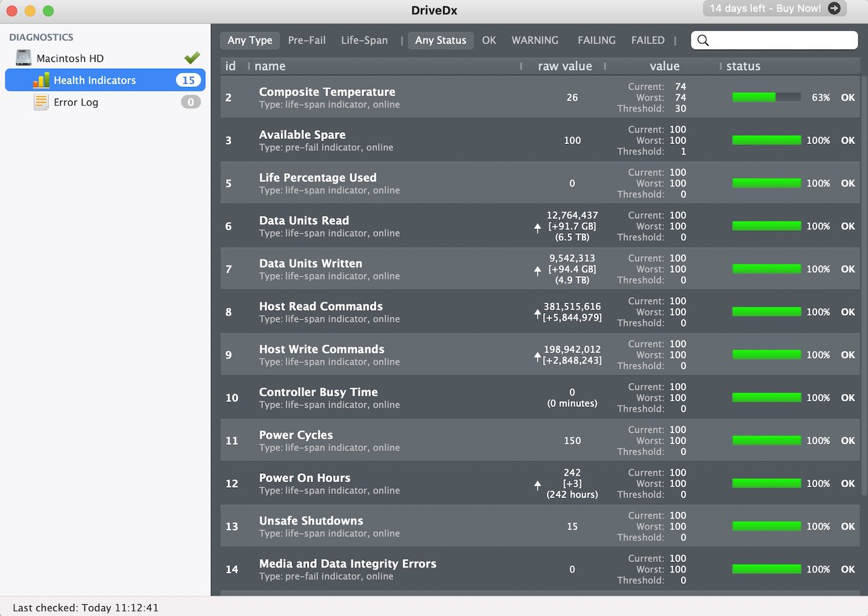Click the Error Log notepad icon
Screen dimensions: 868x616
click(x=41, y=102)
